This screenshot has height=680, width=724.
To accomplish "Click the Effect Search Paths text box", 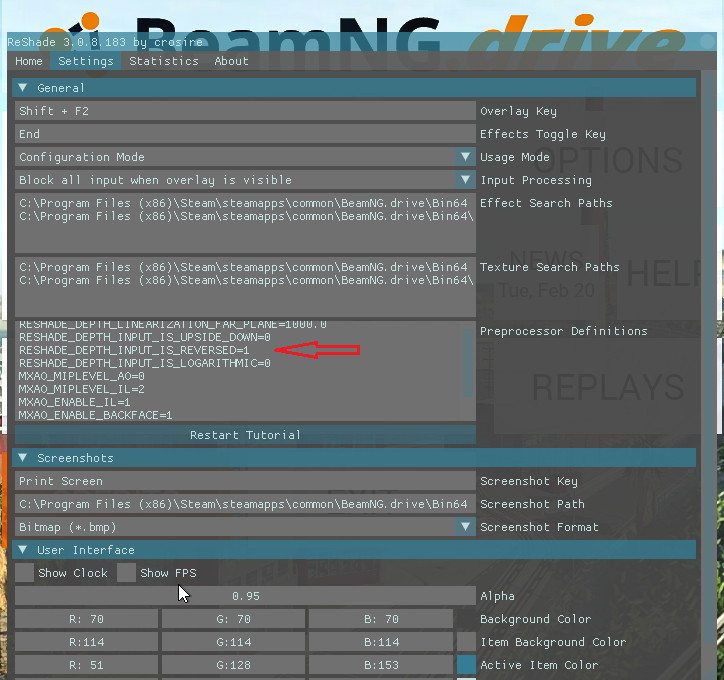I will [x=245, y=223].
